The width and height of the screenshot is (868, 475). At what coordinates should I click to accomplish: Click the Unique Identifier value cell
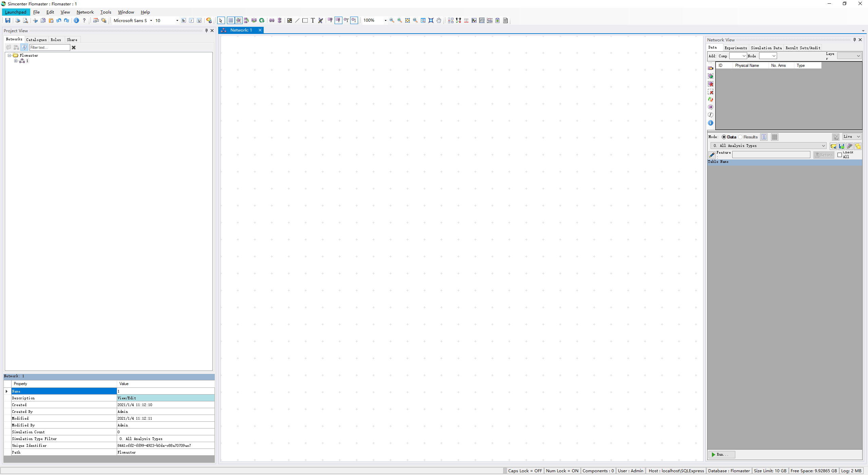(x=166, y=445)
